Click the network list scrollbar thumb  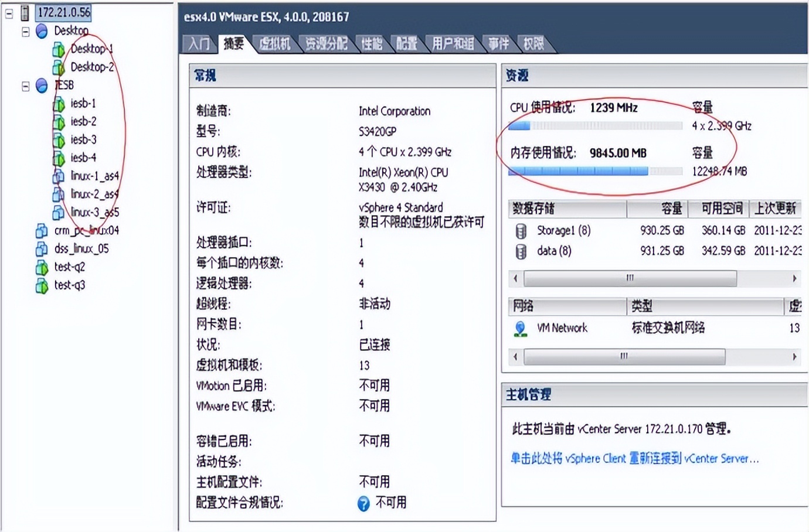pyautogui.click(x=624, y=356)
